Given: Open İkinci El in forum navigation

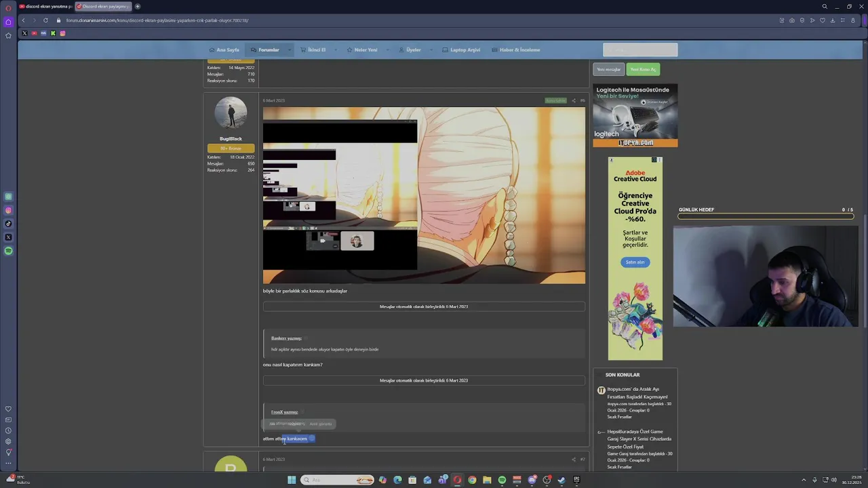Looking at the screenshot, I should (313, 49).
